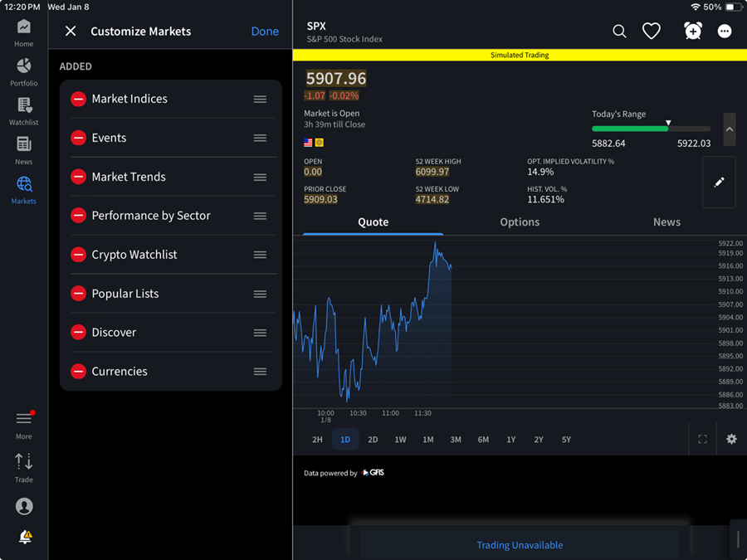The height and width of the screenshot is (560, 747).
Task: Remove Events from Added markets
Action: [x=78, y=138]
